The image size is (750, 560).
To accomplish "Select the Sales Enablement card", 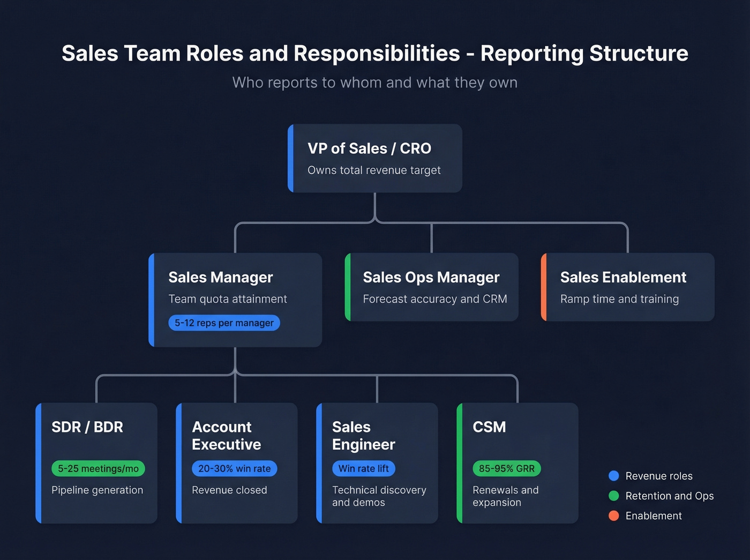I will click(628, 287).
